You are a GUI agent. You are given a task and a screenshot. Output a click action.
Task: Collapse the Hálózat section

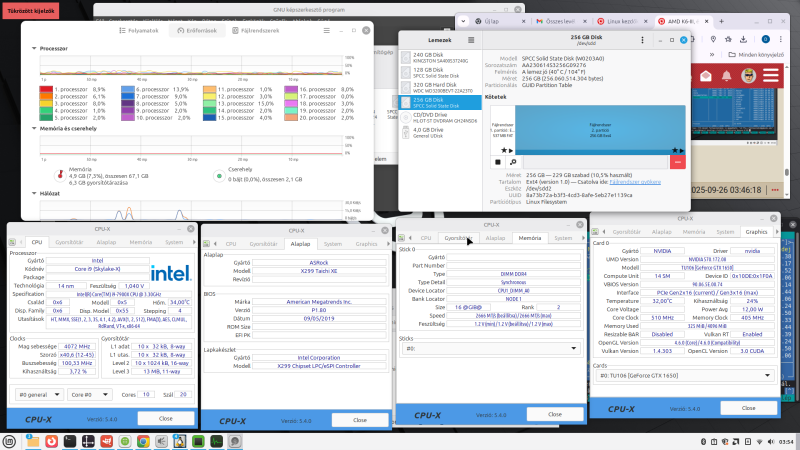(x=34, y=193)
